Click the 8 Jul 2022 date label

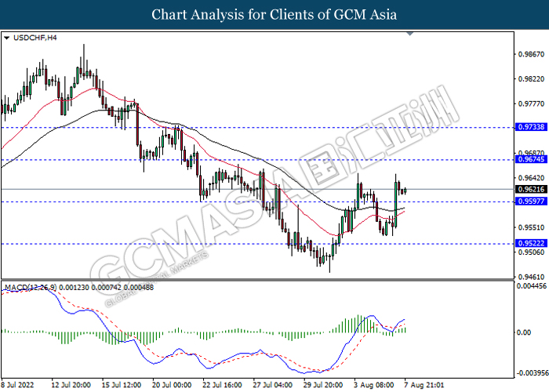point(17,385)
